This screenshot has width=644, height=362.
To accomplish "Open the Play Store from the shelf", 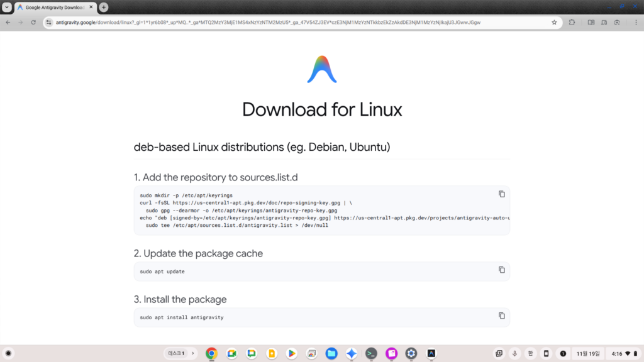I will point(291,353).
